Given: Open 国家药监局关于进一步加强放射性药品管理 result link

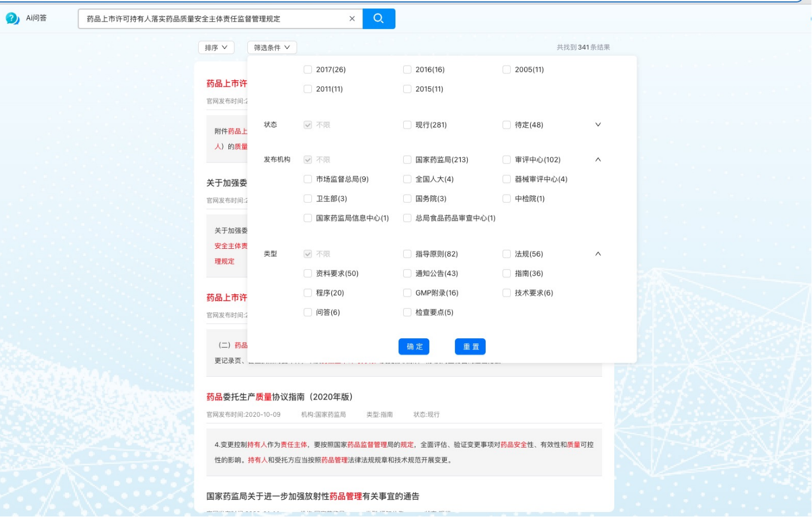Looking at the screenshot, I should pyautogui.click(x=312, y=496).
